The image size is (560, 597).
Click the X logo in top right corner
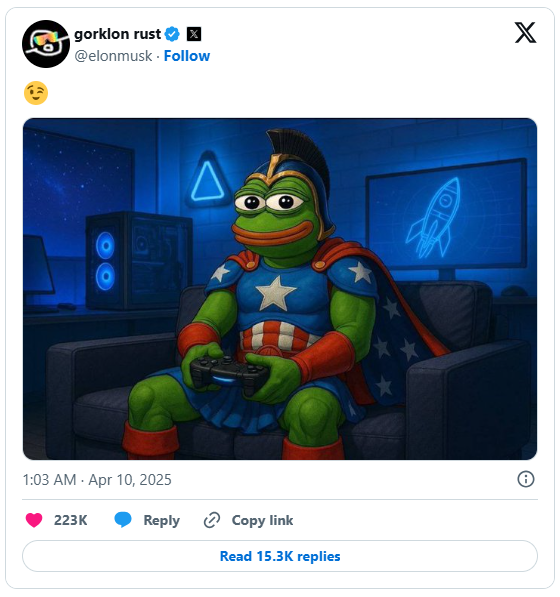point(525,33)
